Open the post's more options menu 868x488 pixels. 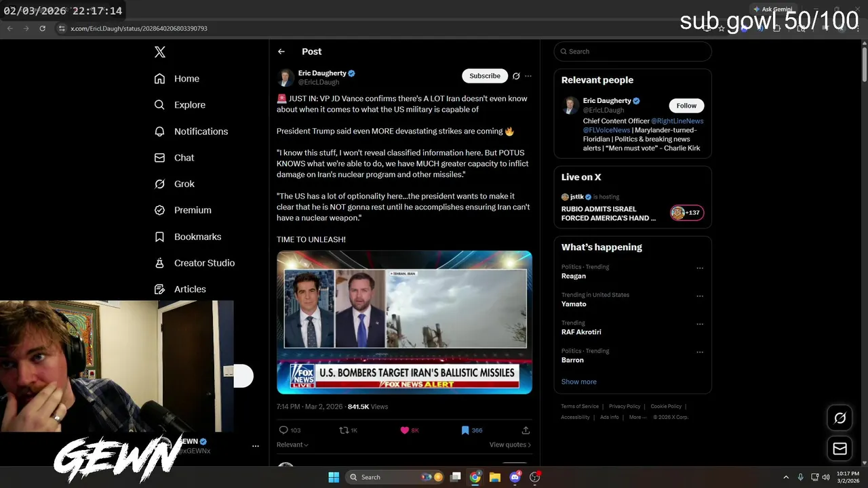point(528,76)
